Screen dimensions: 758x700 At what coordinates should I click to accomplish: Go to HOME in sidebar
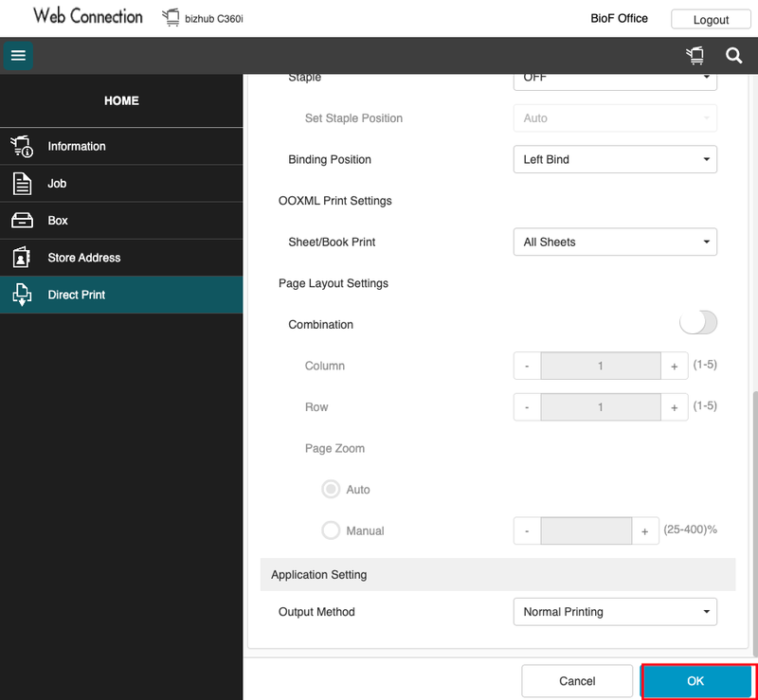pyautogui.click(x=121, y=100)
